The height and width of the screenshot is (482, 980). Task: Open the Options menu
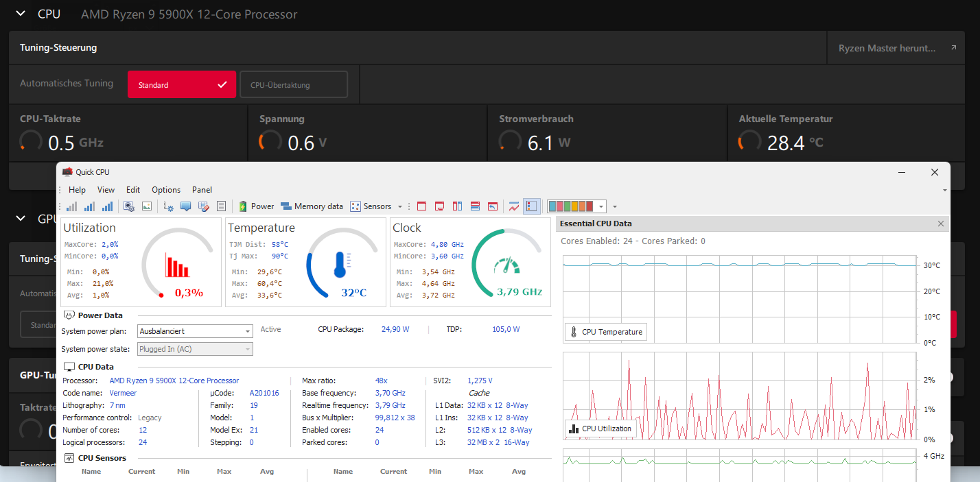[166, 190]
